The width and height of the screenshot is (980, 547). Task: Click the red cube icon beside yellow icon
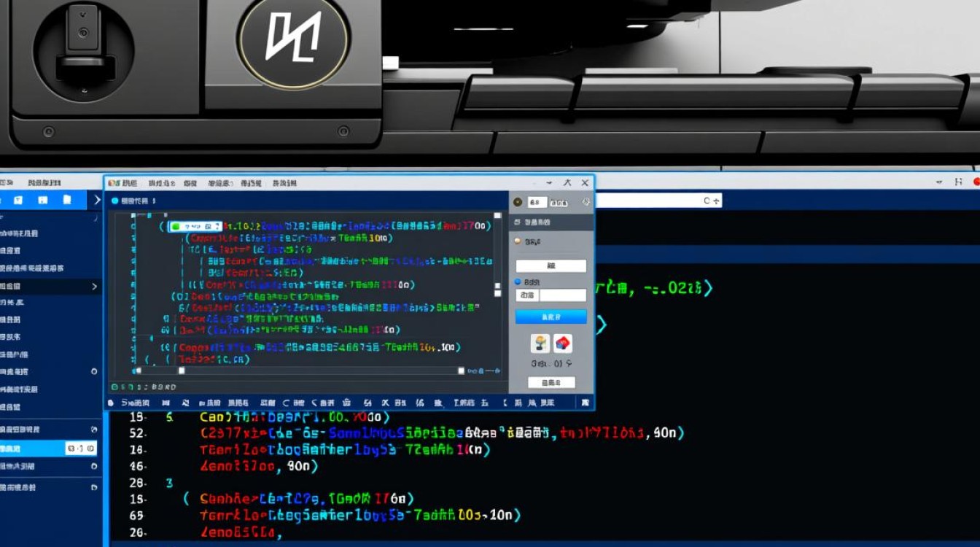click(563, 344)
